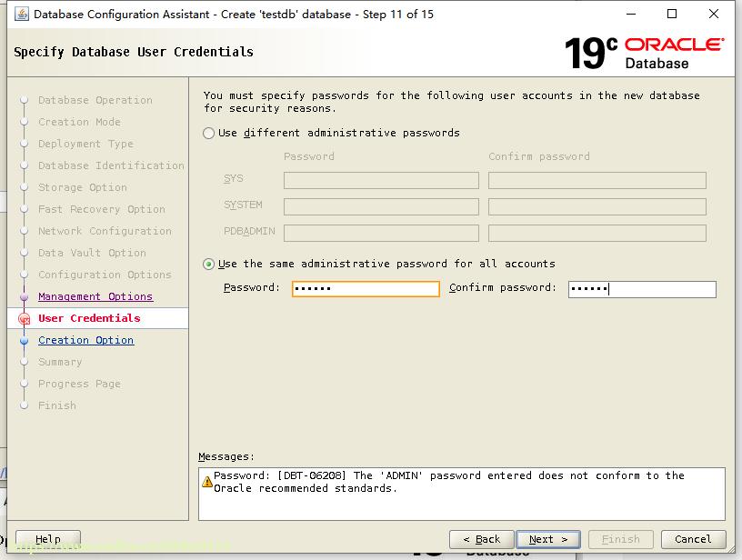Click 'Storage Option' step label
Viewport: 742px width, 560px height.
coord(83,187)
